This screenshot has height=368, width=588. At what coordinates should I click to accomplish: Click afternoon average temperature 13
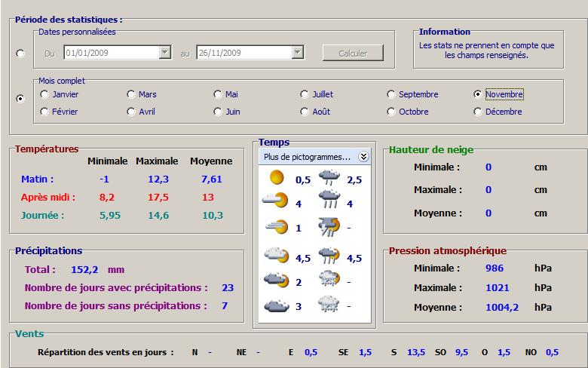208,198
